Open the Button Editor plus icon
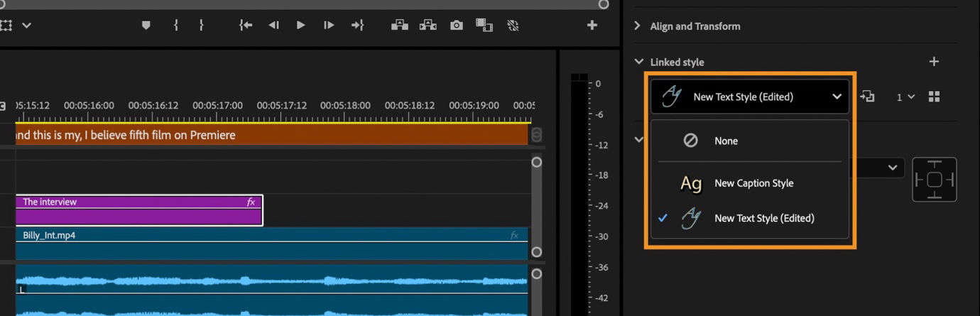The height and width of the screenshot is (316, 980). (592, 25)
